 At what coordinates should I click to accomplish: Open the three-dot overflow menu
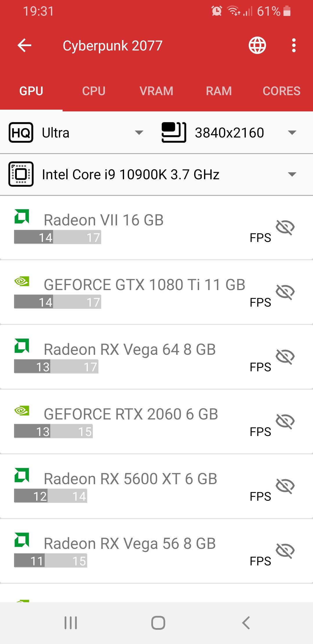coord(294,46)
